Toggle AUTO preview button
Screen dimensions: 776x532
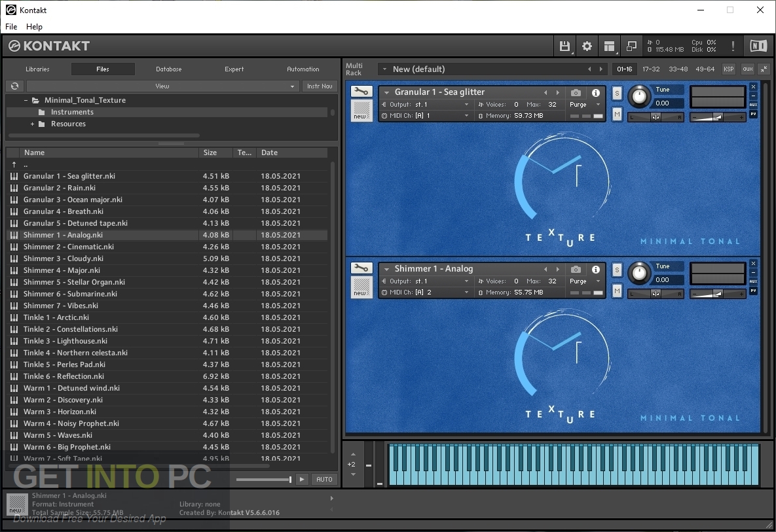[324, 479]
